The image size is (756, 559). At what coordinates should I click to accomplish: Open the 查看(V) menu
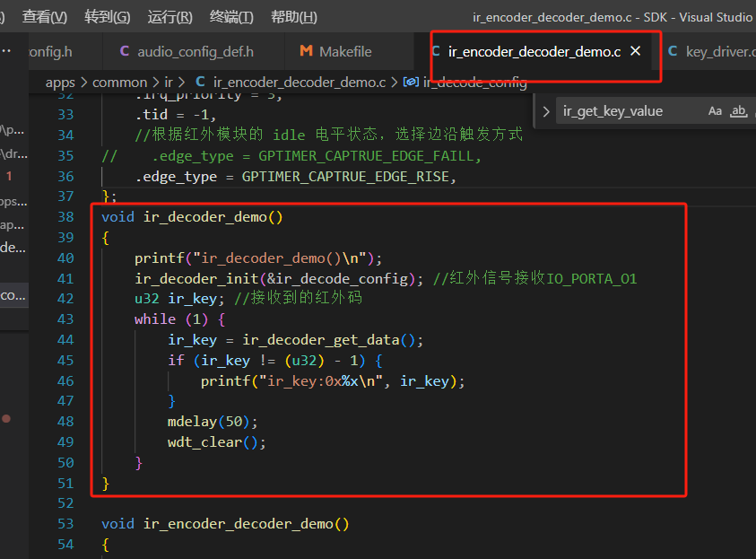tap(44, 17)
